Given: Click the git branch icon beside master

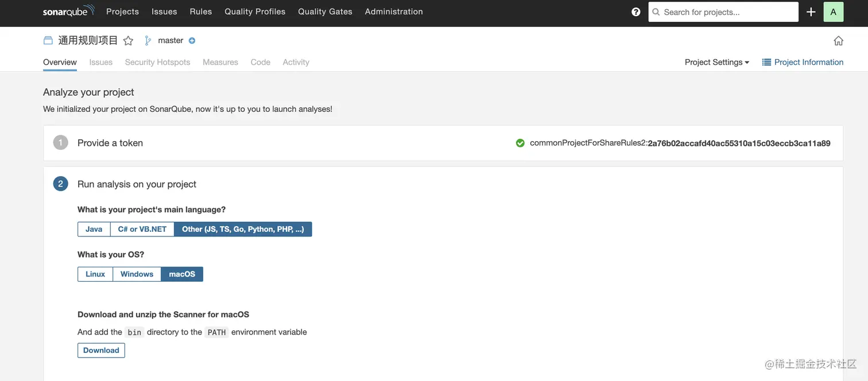Looking at the screenshot, I should pos(148,41).
